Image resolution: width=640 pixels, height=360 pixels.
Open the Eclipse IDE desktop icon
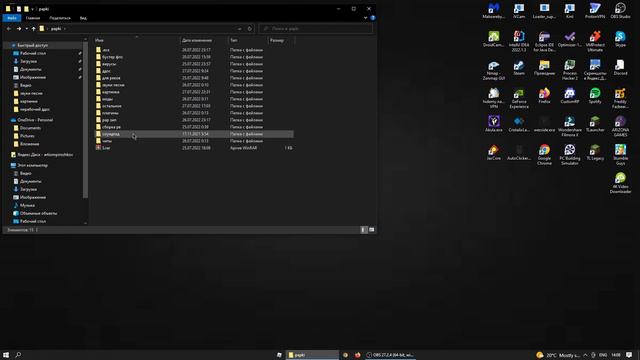(x=544, y=42)
